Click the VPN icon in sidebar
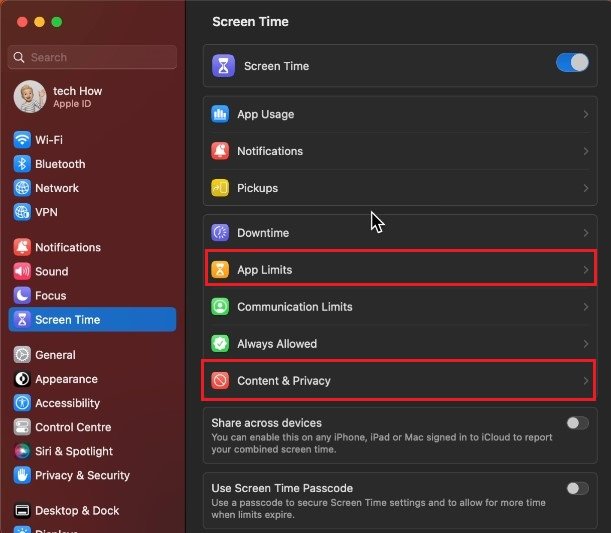The width and height of the screenshot is (611, 533). (22, 212)
